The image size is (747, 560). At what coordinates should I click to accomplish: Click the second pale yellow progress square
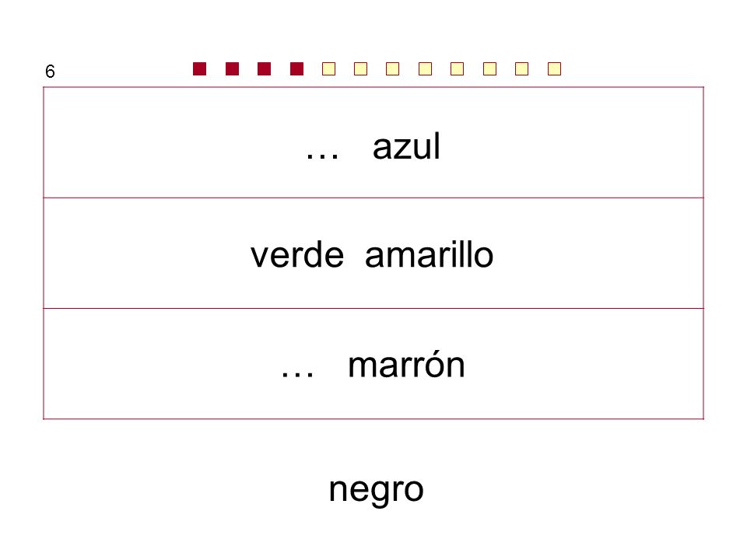click(x=360, y=69)
